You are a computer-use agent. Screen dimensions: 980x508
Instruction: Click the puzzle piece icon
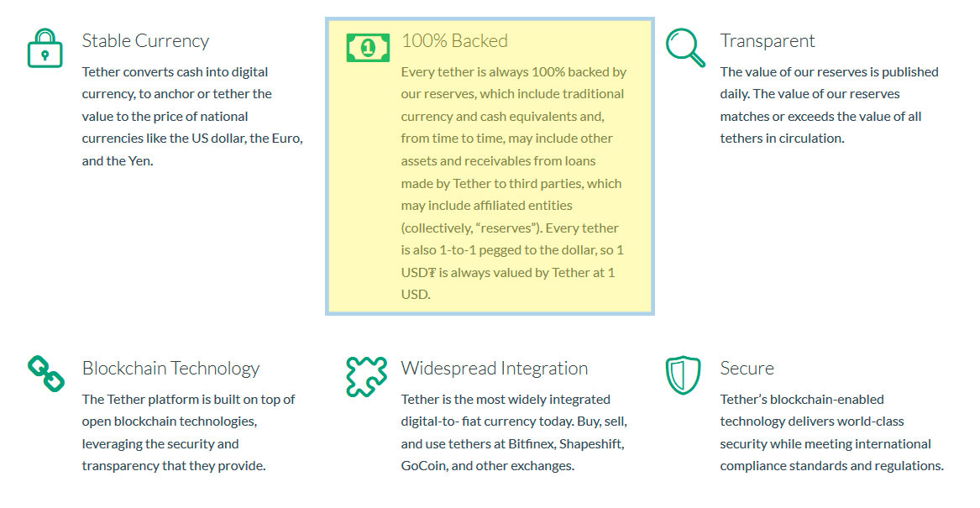(366, 376)
